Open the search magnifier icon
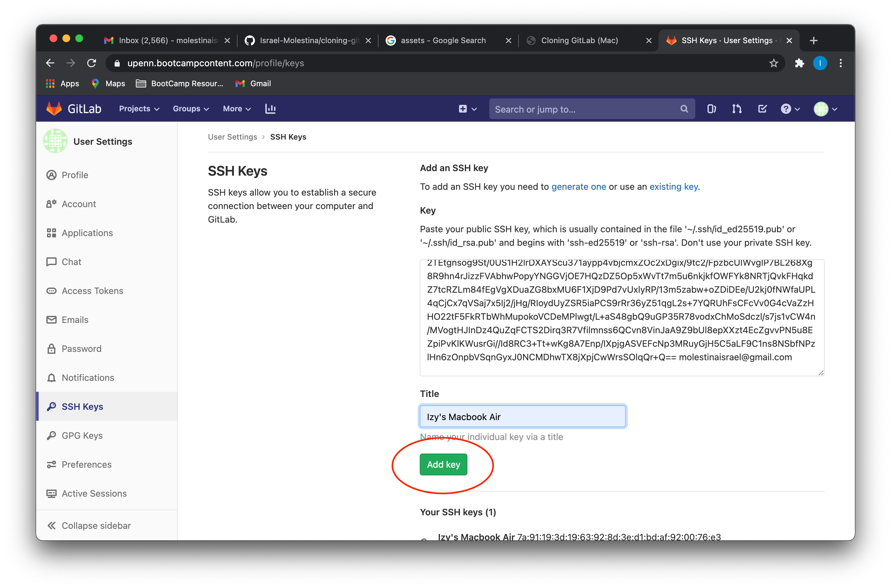891x588 pixels. pyautogui.click(x=684, y=109)
